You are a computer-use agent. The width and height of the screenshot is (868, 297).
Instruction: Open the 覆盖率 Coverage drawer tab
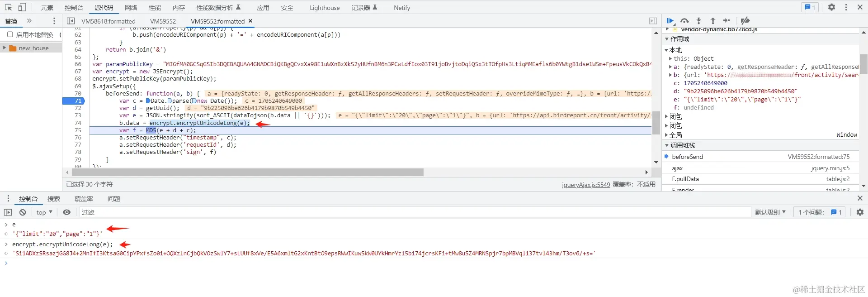click(84, 199)
